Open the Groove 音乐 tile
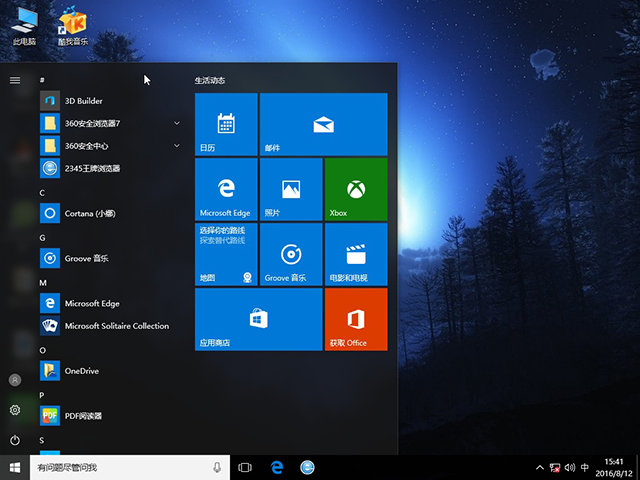This screenshot has height=480, width=640. pyautogui.click(x=290, y=254)
